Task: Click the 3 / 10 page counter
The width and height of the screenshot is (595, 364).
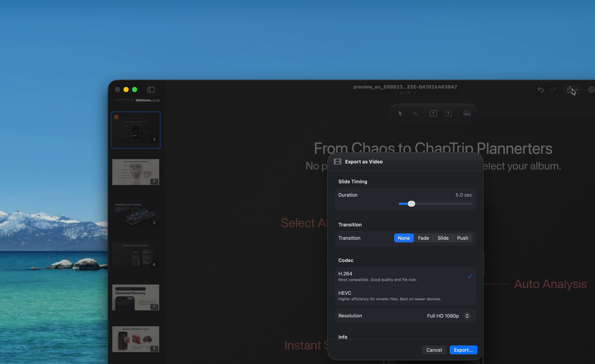Action: coord(405,93)
